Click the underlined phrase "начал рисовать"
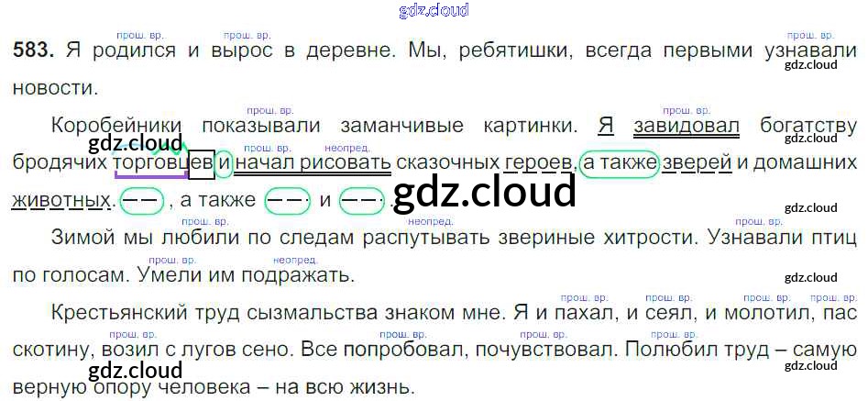Image resolution: width=868 pixels, height=401 pixels. point(313,162)
